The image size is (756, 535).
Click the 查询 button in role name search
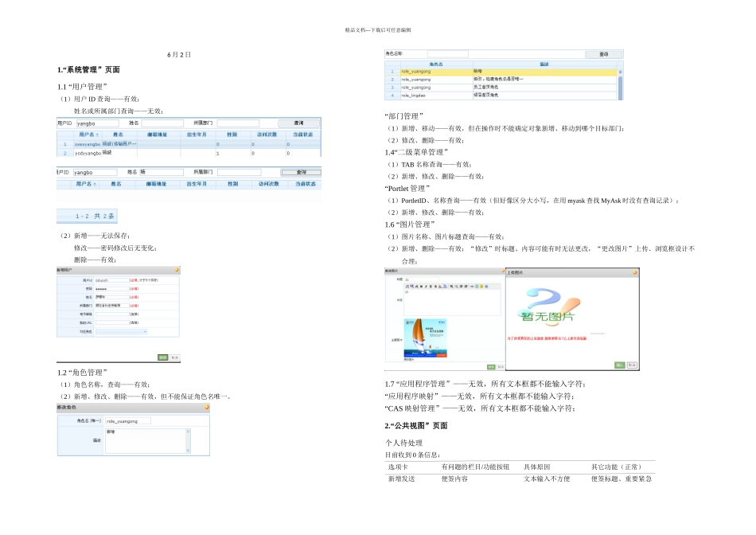(604, 54)
